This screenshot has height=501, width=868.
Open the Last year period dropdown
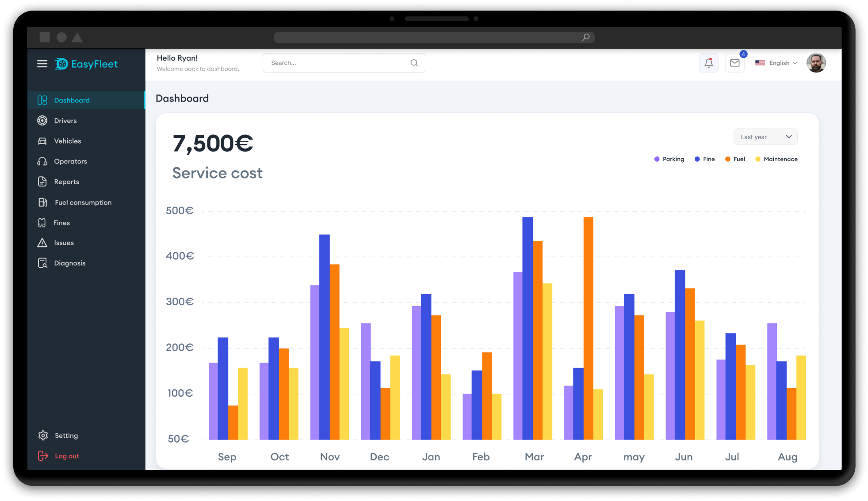765,137
